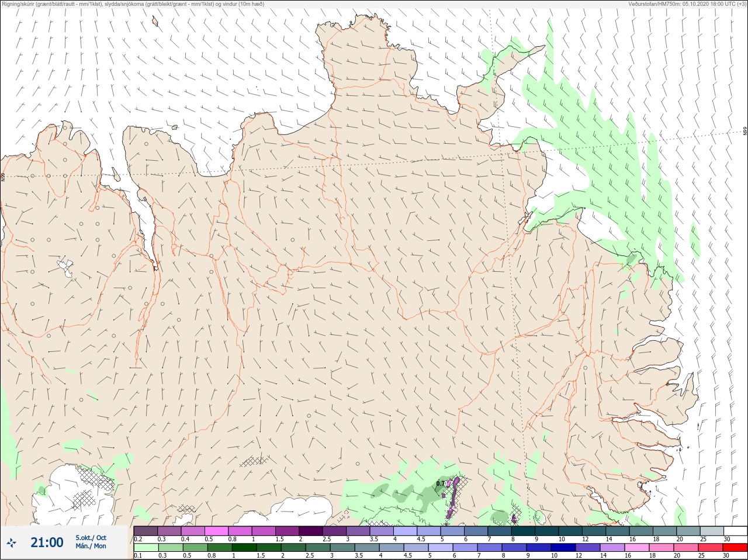This screenshot has width=748, height=560.
Task: Pick the dark purple upper-row swatch labeled 2
Action: click(x=311, y=531)
